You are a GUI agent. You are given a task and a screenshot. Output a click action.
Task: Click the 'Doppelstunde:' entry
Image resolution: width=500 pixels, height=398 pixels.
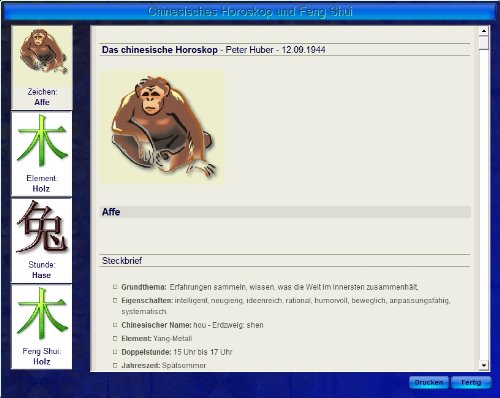[x=173, y=352]
